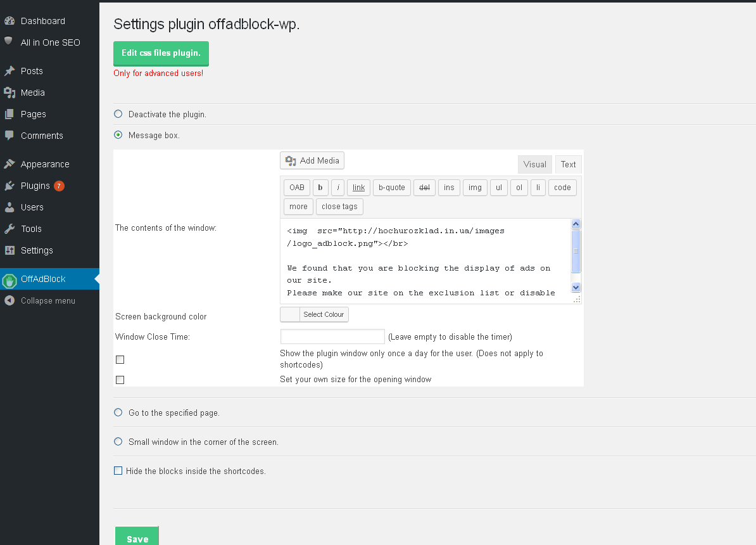Viewport: 756px width, 545px height.
Task: Click the All in One SEO shield icon
Action: pos(8,41)
